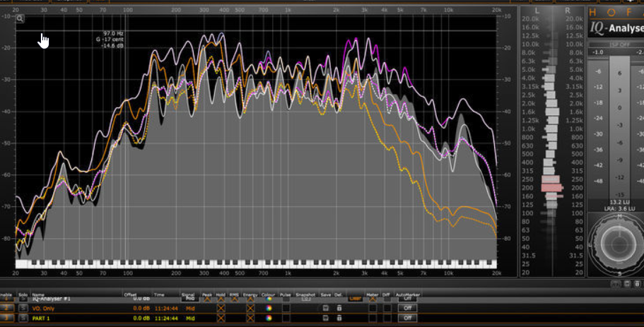Click the magnifier zoom icon in the spectrum display

pos(21,19)
